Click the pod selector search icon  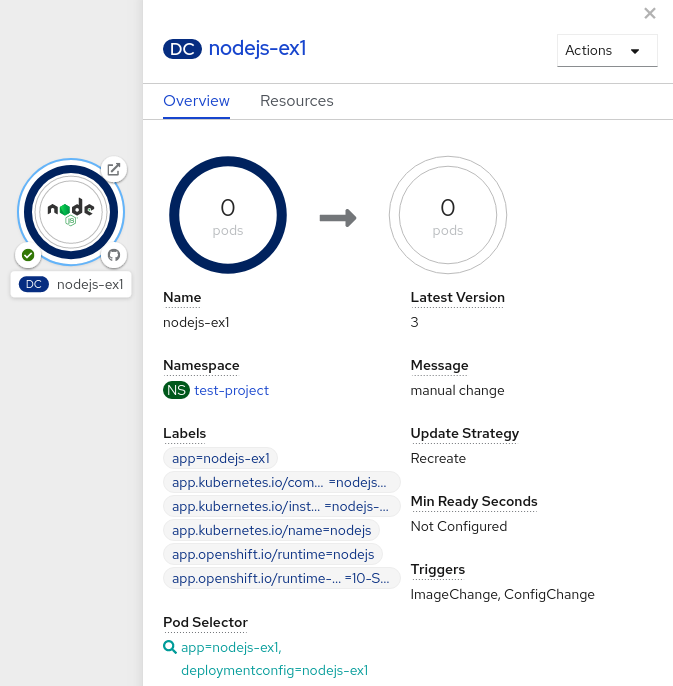[x=169, y=647]
